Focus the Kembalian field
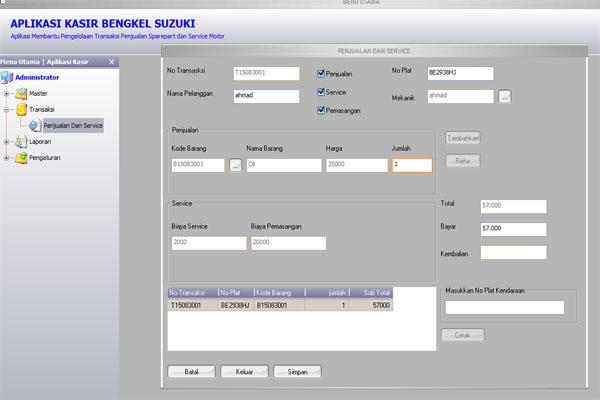Screen dimensions: 600x400 [514, 253]
